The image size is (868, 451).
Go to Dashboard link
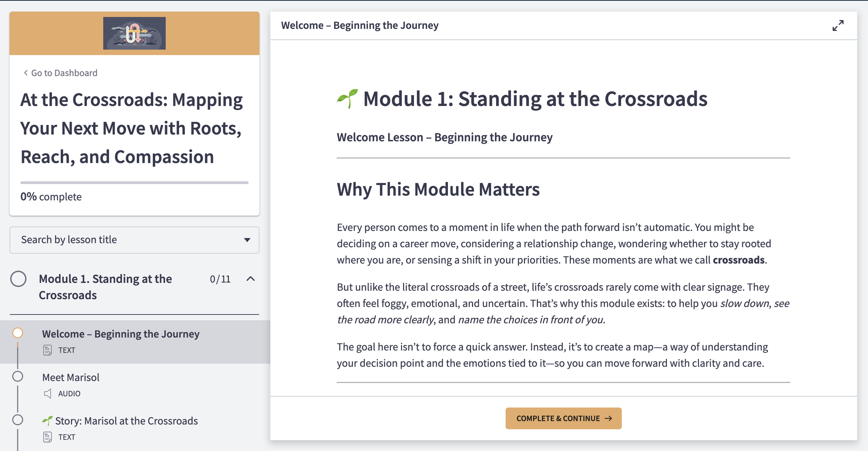click(64, 73)
